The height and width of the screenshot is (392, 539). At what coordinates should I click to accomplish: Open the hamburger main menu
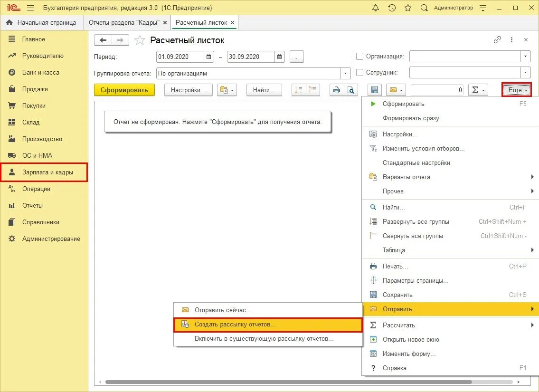(x=30, y=8)
